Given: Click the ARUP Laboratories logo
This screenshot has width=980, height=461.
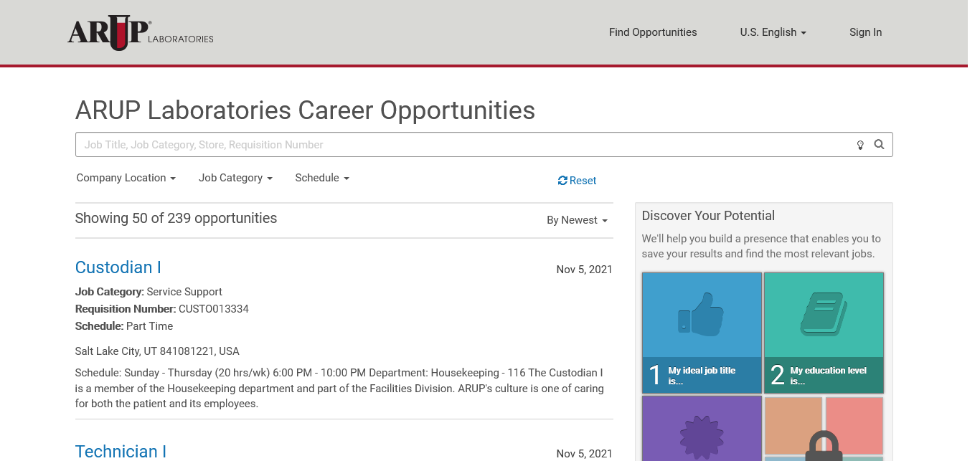Looking at the screenshot, I should 141,34.
